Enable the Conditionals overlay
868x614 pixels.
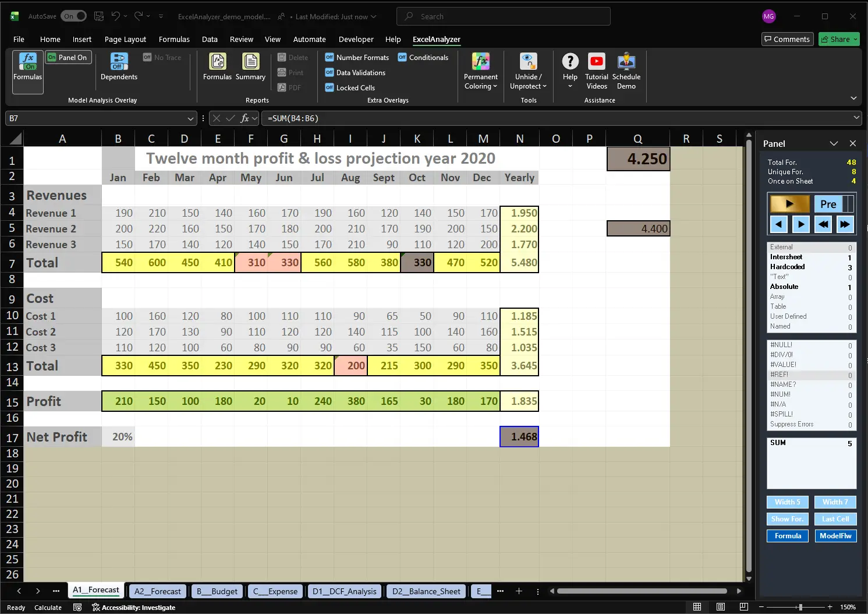pyautogui.click(x=423, y=58)
